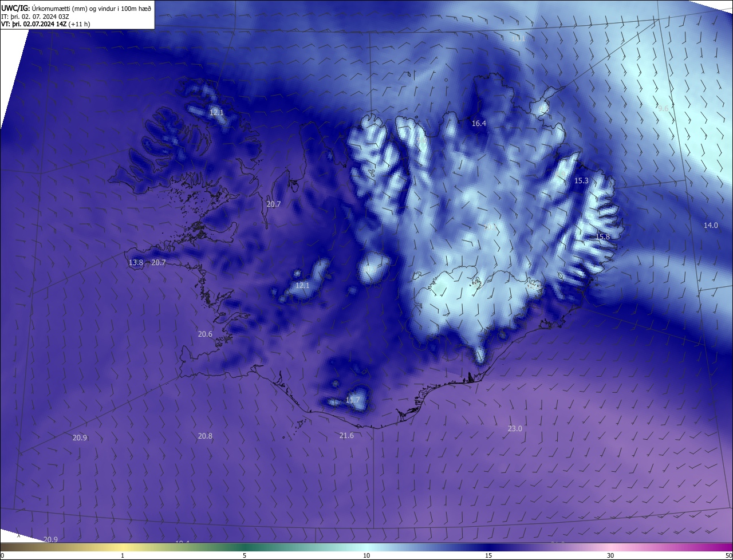Click the 12.1 value on the central-west glacier
733x560 pixels.
[302, 286]
